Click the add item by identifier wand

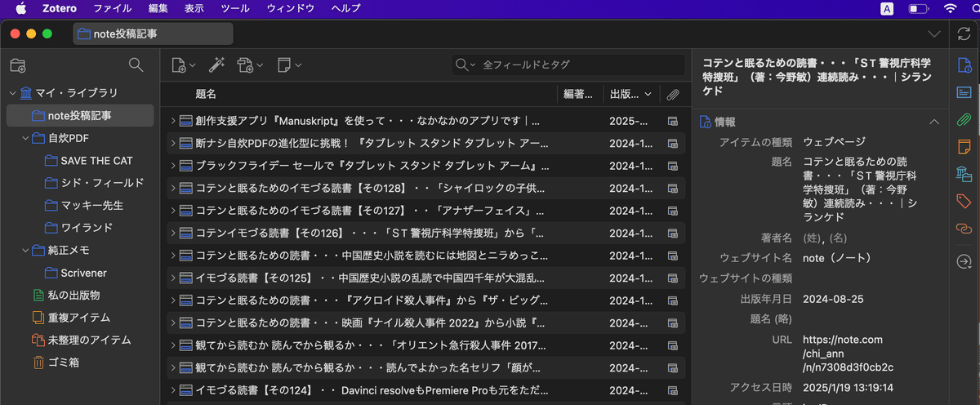click(x=216, y=65)
